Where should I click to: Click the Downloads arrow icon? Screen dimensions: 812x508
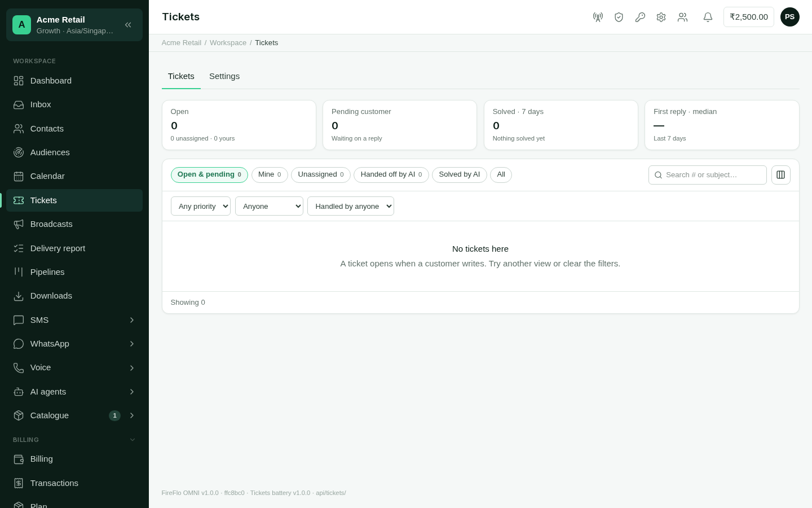pyautogui.click(x=19, y=296)
